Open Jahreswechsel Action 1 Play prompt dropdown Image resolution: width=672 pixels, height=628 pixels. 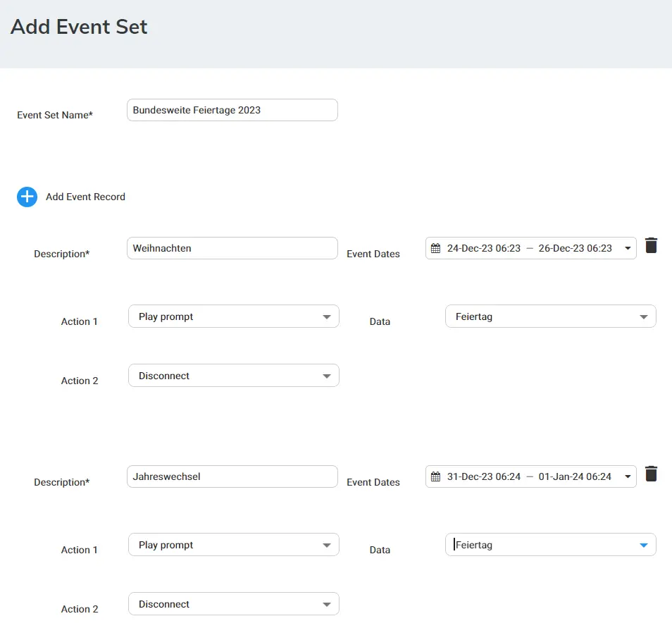234,544
